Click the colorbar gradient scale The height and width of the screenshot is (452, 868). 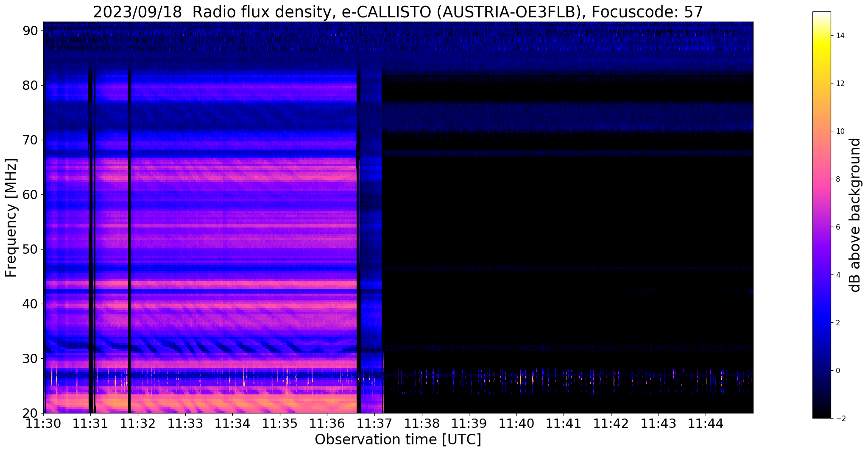821,215
